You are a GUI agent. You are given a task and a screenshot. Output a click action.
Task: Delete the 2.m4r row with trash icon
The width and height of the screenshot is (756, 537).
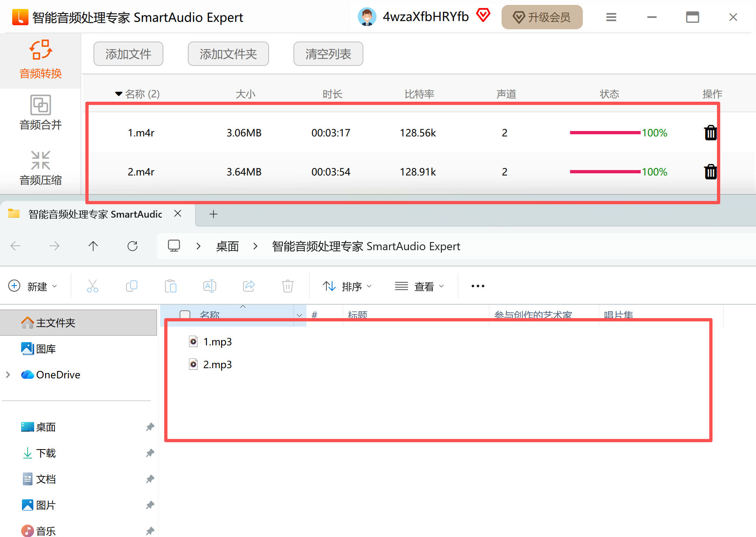tap(710, 172)
